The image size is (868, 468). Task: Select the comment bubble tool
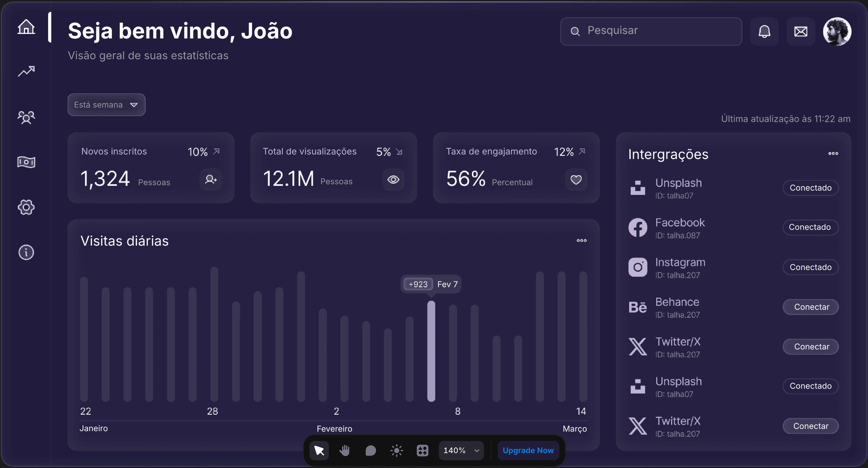pos(370,451)
